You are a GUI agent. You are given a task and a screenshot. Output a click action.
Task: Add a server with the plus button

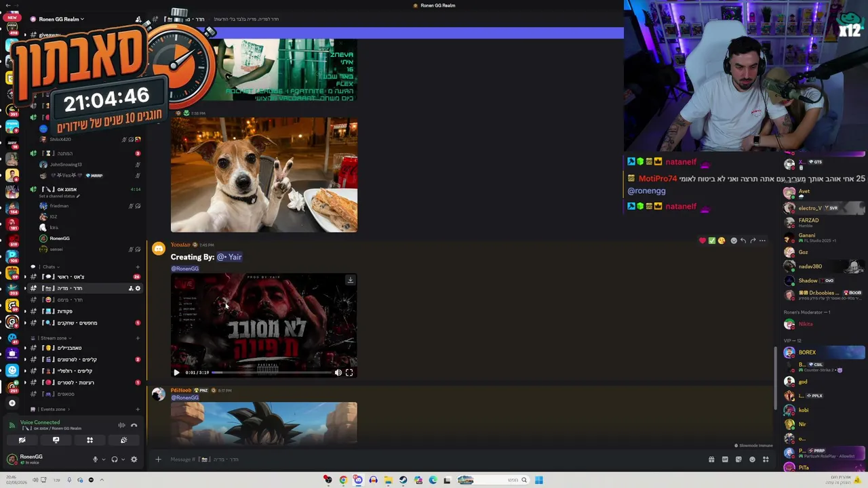coord(12,403)
